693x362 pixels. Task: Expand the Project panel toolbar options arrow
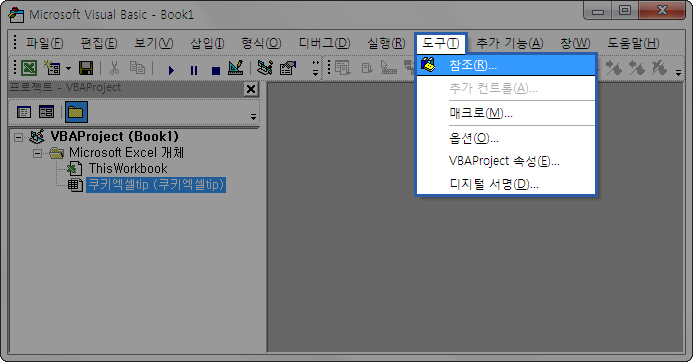(x=253, y=117)
